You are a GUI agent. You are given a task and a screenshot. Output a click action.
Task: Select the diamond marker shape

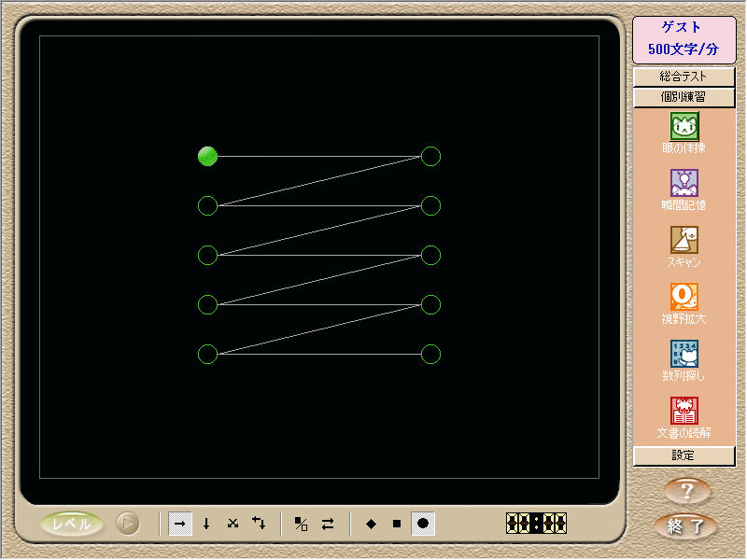(x=371, y=524)
